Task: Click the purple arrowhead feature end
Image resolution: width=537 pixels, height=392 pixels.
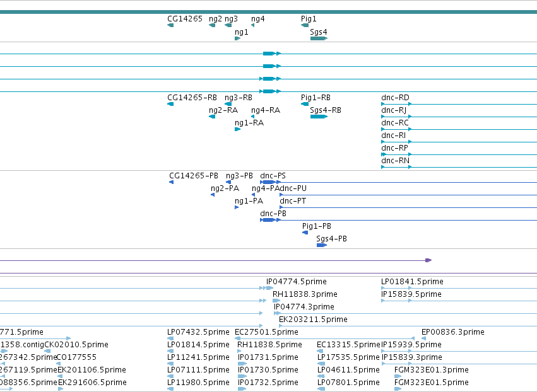Action: point(428,260)
